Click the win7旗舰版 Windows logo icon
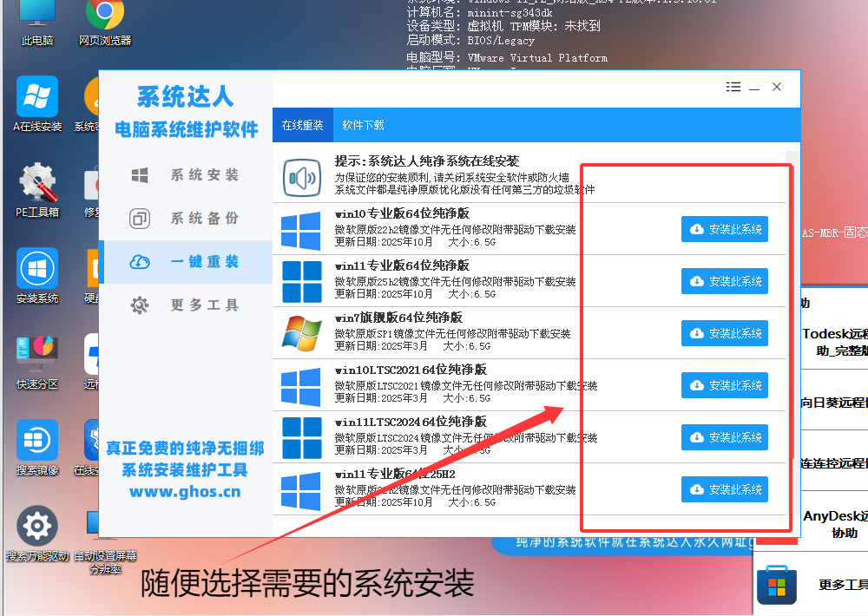This screenshot has width=868, height=616. click(301, 333)
